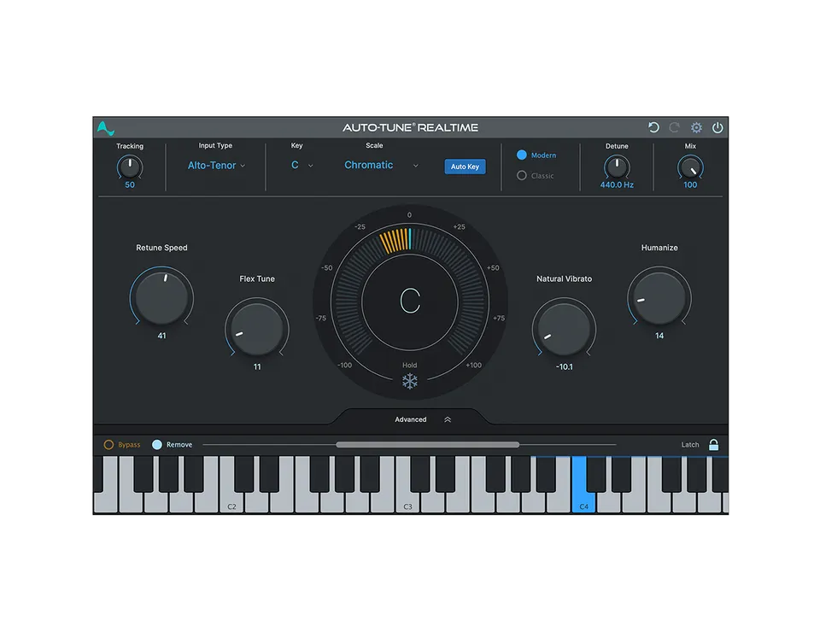Viewport: 820px width, 644px height.
Task: Click the redo arrow icon
Action: pyautogui.click(x=675, y=127)
